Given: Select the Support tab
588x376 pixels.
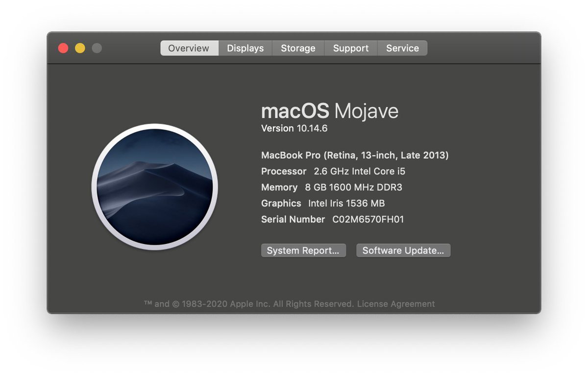Looking at the screenshot, I should pos(351,48).
